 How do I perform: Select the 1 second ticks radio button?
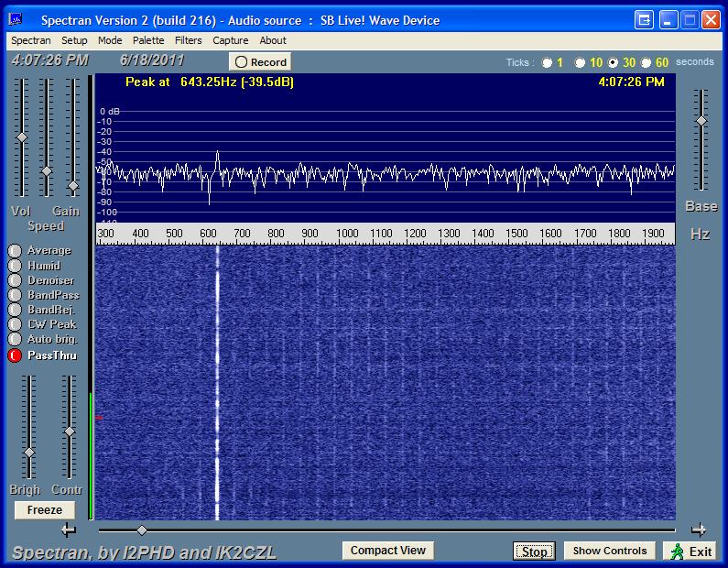click(x=547, y=62)
